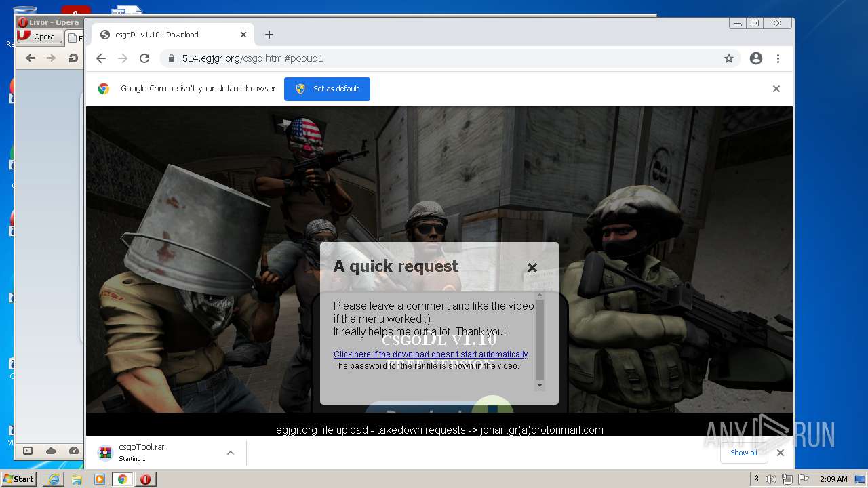This screenshot has width=868, height=488.
Task: Click the popup's vertical scrollbar thumb
Action: (540, 339)
